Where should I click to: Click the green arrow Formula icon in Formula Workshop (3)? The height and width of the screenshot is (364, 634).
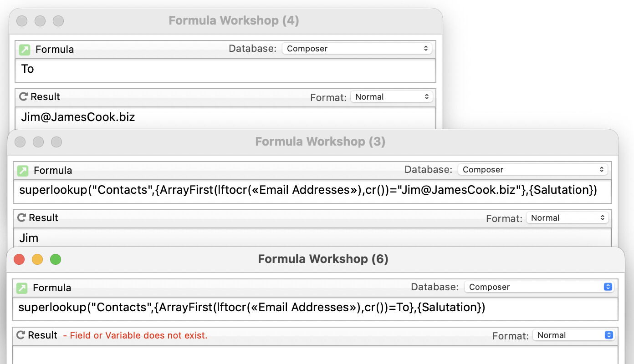tap(23, 170)
